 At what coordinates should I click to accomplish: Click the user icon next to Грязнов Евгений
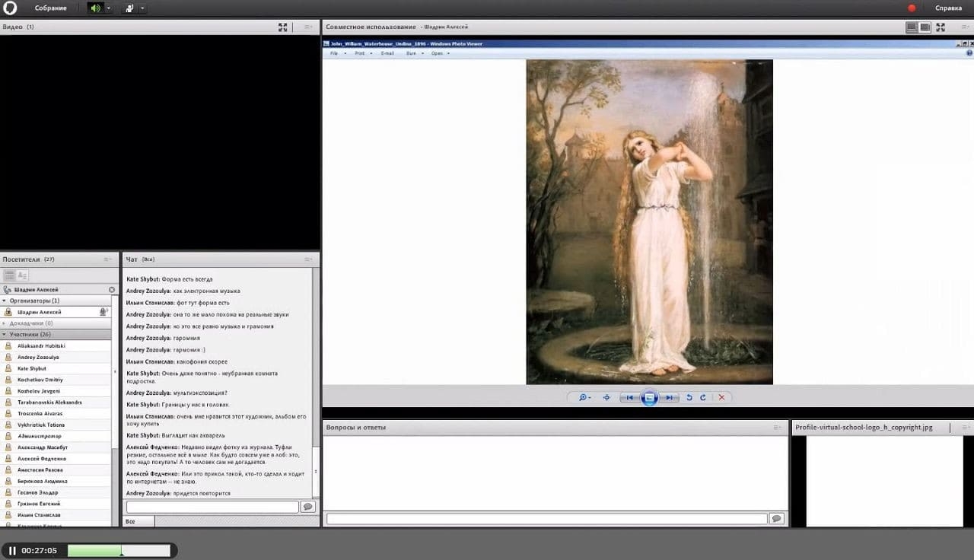tap(9, 504)
